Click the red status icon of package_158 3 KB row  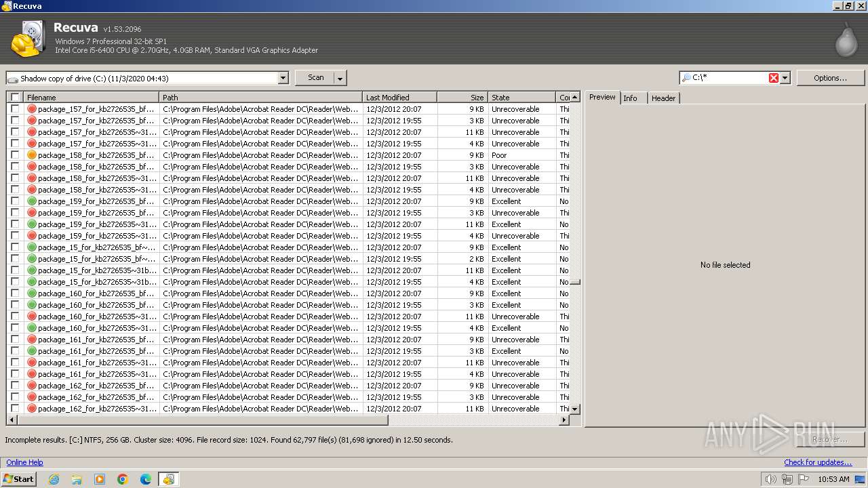click(x=31, y=167)
